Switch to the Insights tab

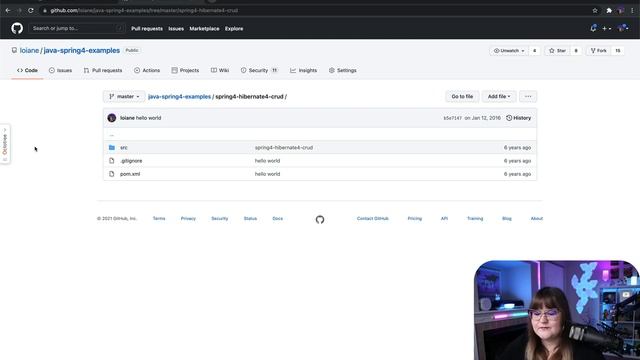click(x=303, y=70)
